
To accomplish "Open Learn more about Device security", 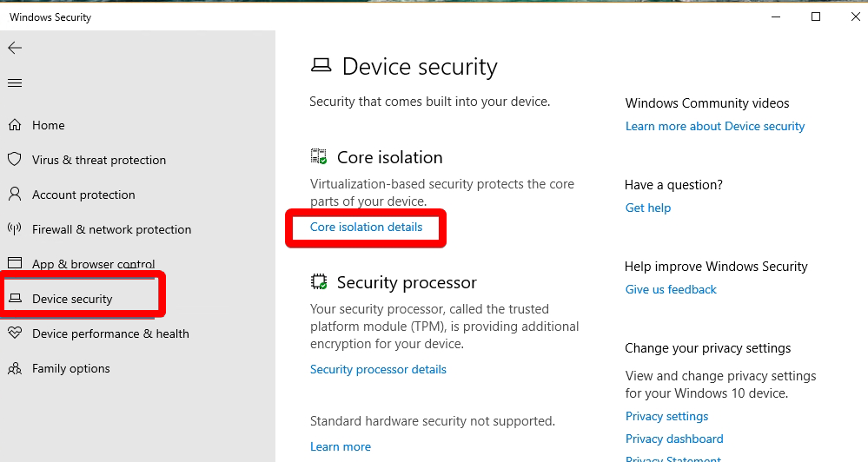I will pyautogui.click(x=715, y=126).
